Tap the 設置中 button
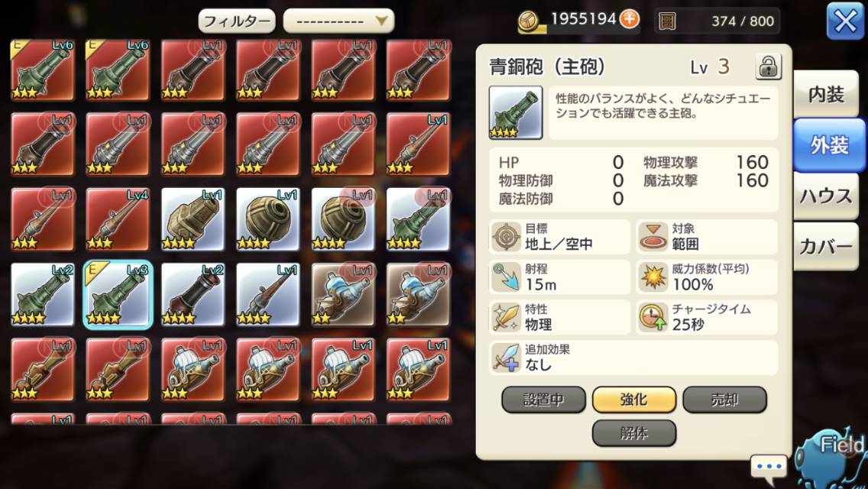Viewport: 868px width, 489px height. (543, 400)
